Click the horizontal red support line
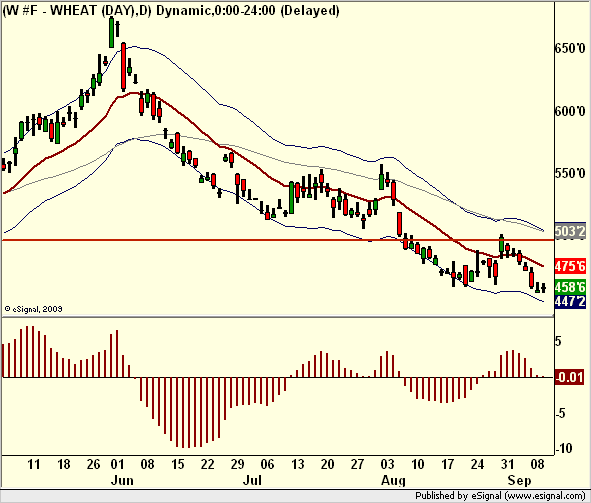 (278, 240)
